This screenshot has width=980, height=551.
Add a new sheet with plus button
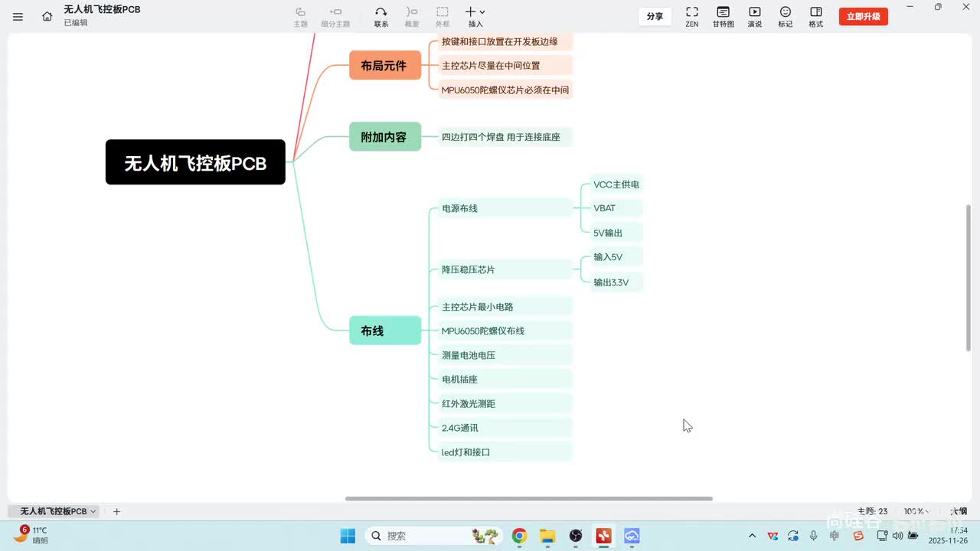tap(116, 511)
